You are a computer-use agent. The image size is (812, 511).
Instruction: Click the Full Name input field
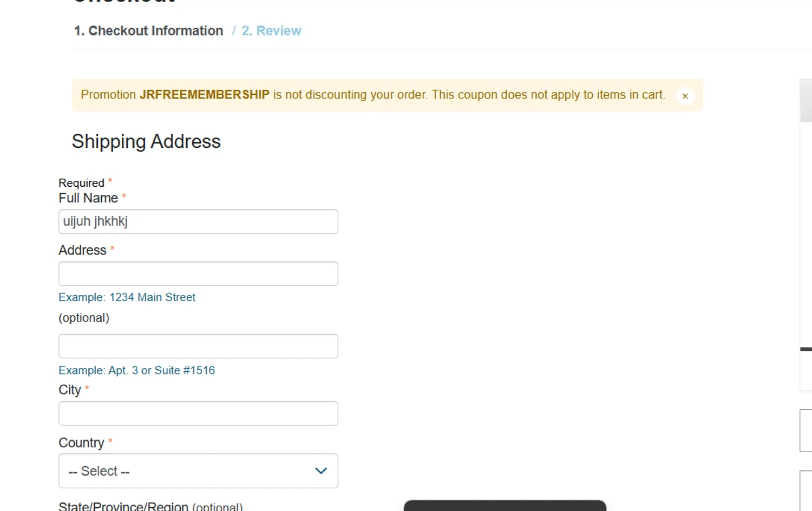(x=198, y=221)
